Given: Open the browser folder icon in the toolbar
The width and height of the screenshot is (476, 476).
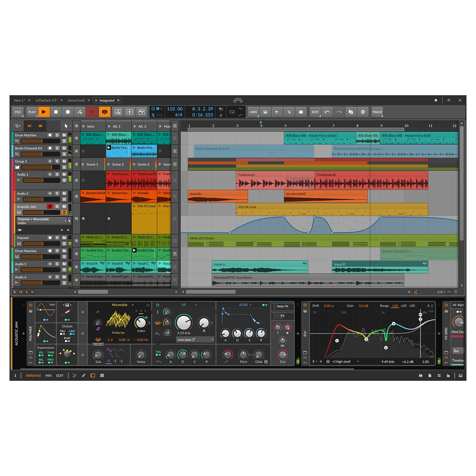Looking at the screenshot, I should (x=301, y=112).
